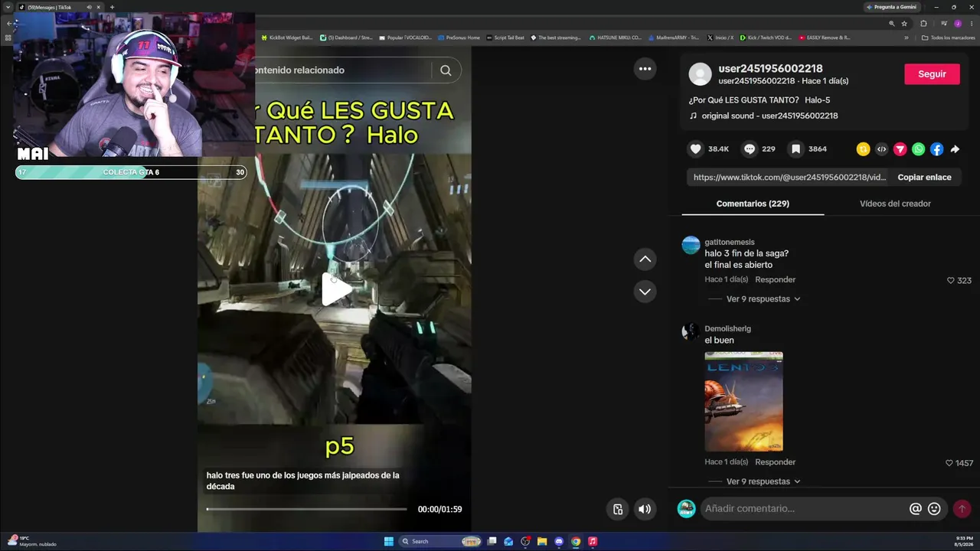Viewport: 980px width, 551px height.
Task: Open the video's three-dot more menu
Action: pyautogui.click(x=645, y=69)
